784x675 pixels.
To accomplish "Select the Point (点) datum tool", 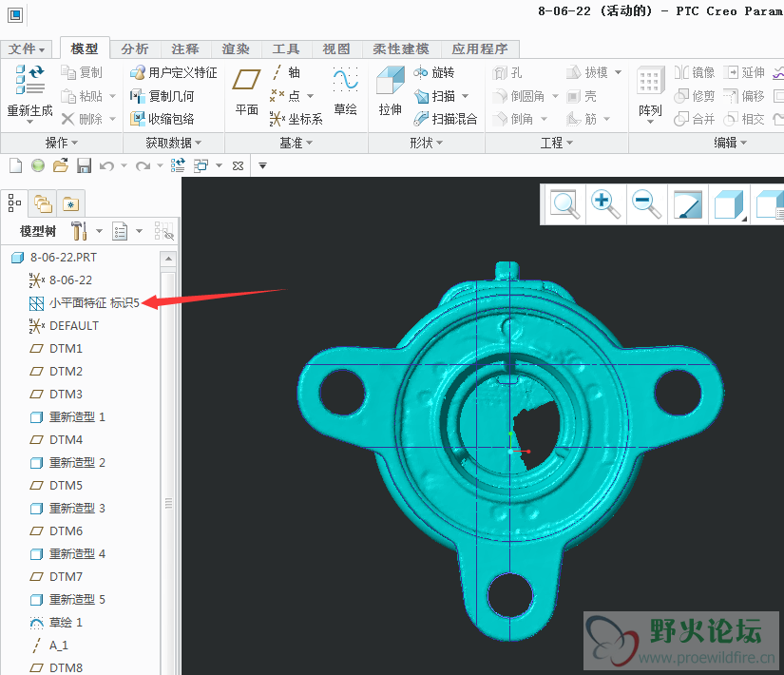I will pos(285,96).
